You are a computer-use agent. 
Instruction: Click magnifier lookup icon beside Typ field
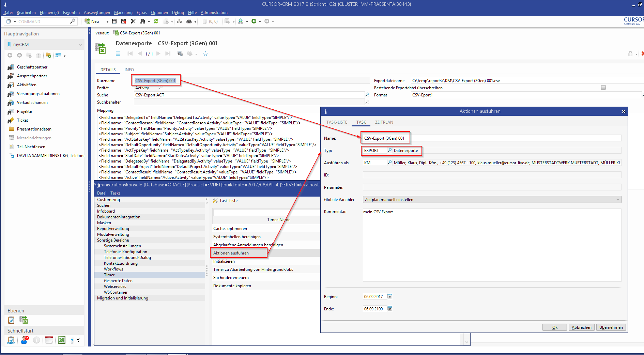click(390, 150)
